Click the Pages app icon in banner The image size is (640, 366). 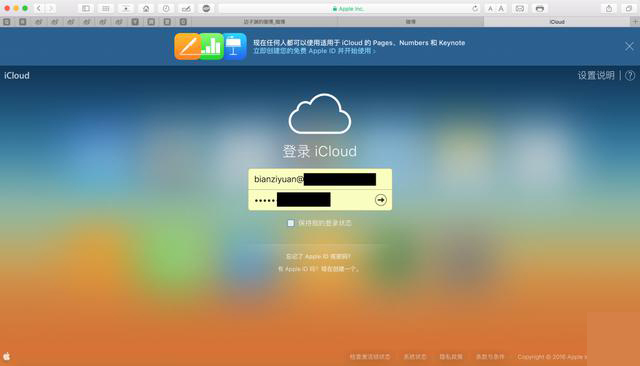pyautogui.click(x=187, y=47)
